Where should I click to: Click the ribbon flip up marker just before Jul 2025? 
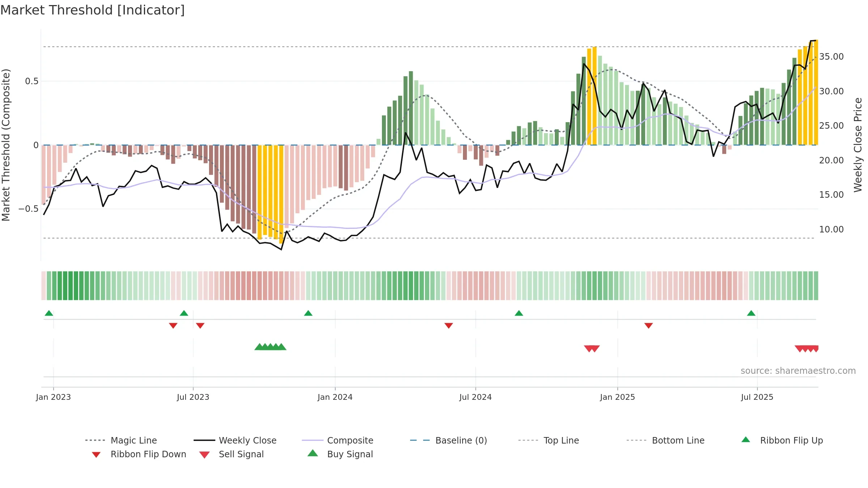[x=751, y=313]
